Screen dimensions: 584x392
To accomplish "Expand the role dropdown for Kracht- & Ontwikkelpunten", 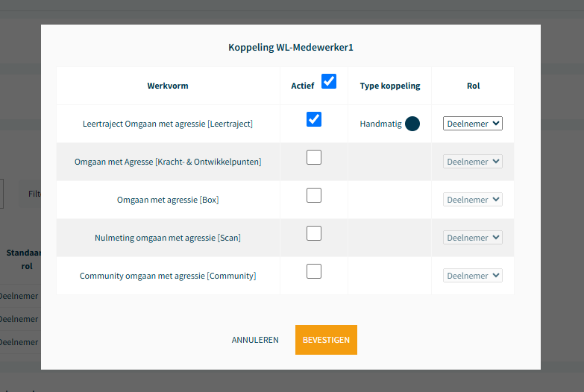I will coord(473,162).
